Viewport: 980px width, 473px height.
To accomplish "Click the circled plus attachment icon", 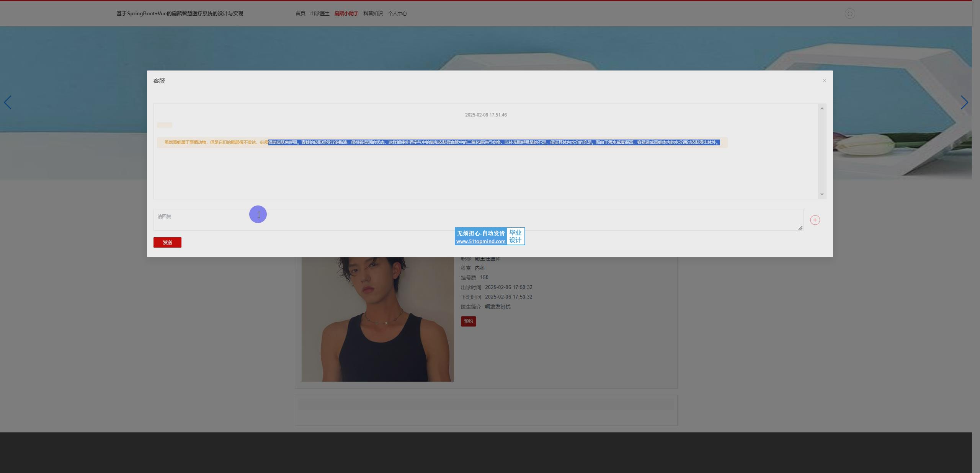I will (x=815, y=220).
